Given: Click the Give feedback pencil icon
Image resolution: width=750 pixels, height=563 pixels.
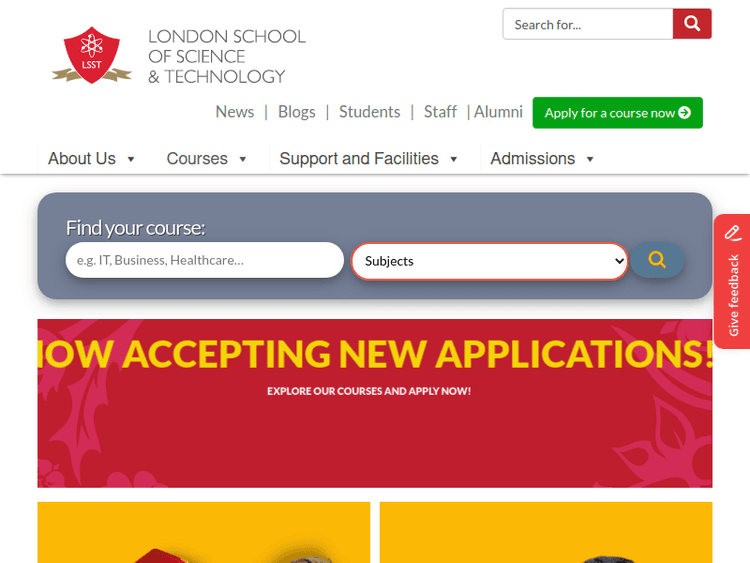Looking at the screenshot, I should pos(732,233).
